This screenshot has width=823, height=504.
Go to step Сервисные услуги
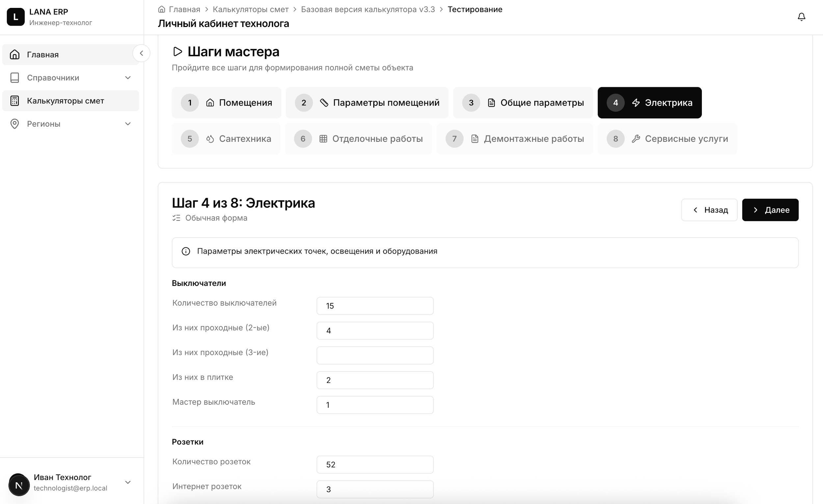click(x=667, y=139)
